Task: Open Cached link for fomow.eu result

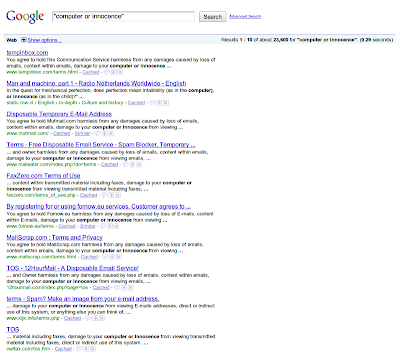Action: [x=67, y=226]
